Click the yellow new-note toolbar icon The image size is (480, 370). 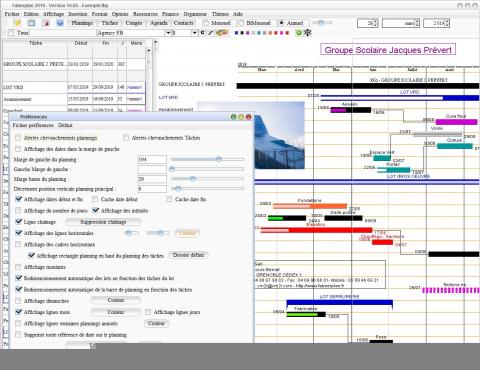(x=17, y=23)
